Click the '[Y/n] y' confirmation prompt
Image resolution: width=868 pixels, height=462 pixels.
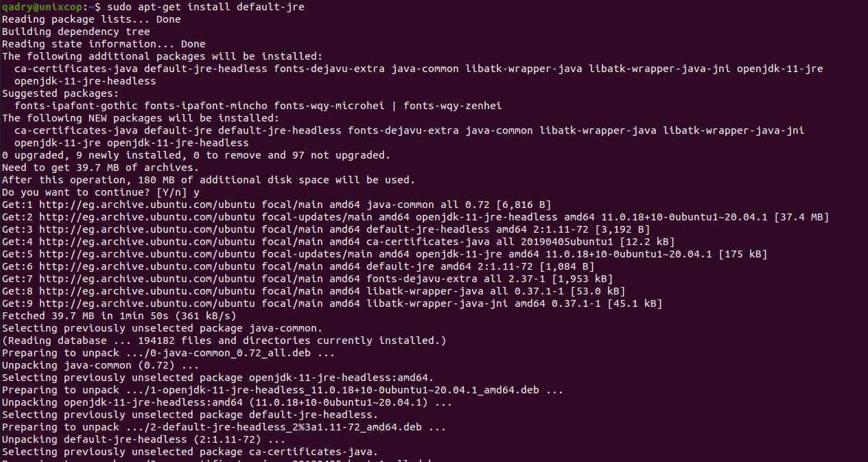[178, 192]
